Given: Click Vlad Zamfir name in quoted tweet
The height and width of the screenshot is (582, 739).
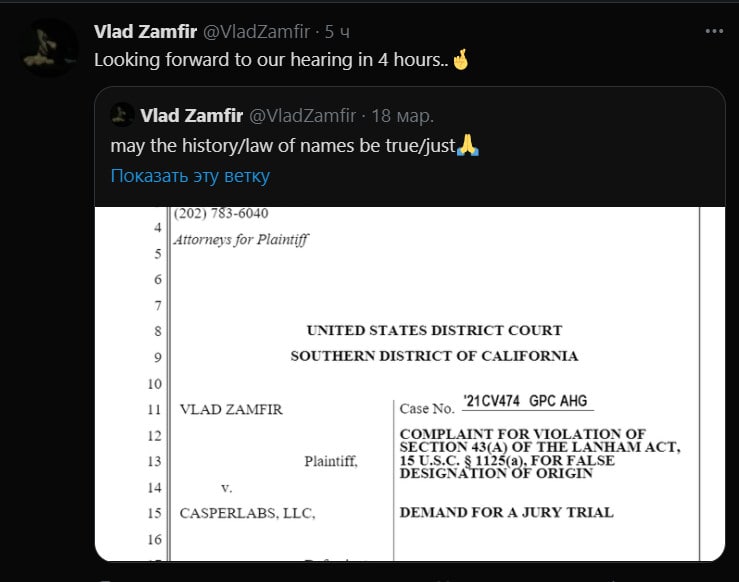Looking at the screenshot, I should (191, 115).
